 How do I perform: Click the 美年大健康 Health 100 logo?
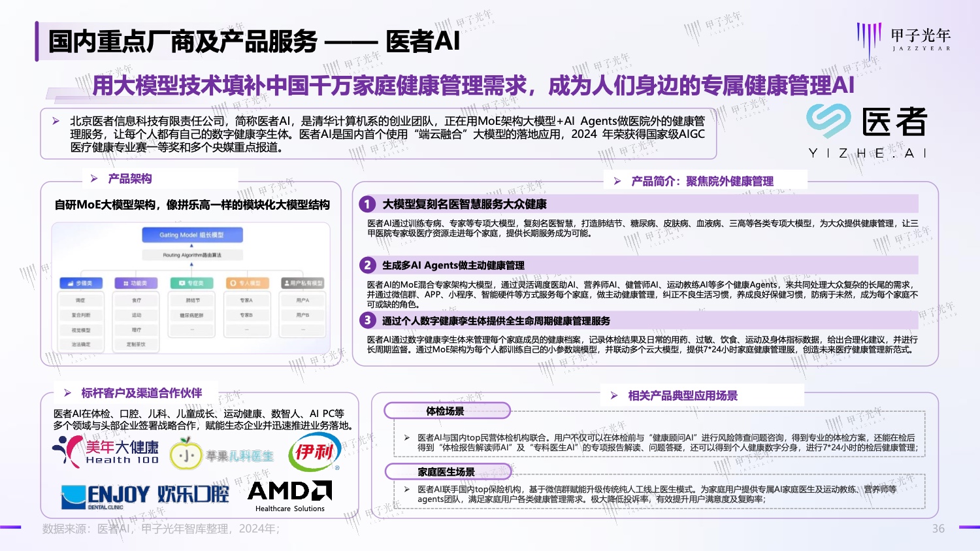tap(106, 452)
